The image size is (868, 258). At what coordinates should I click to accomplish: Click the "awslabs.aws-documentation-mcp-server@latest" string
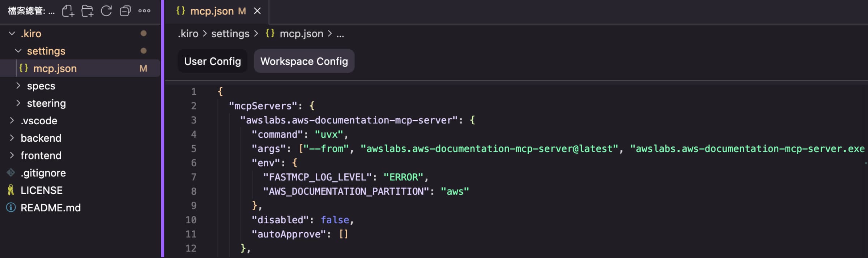(x=489, y=149)
